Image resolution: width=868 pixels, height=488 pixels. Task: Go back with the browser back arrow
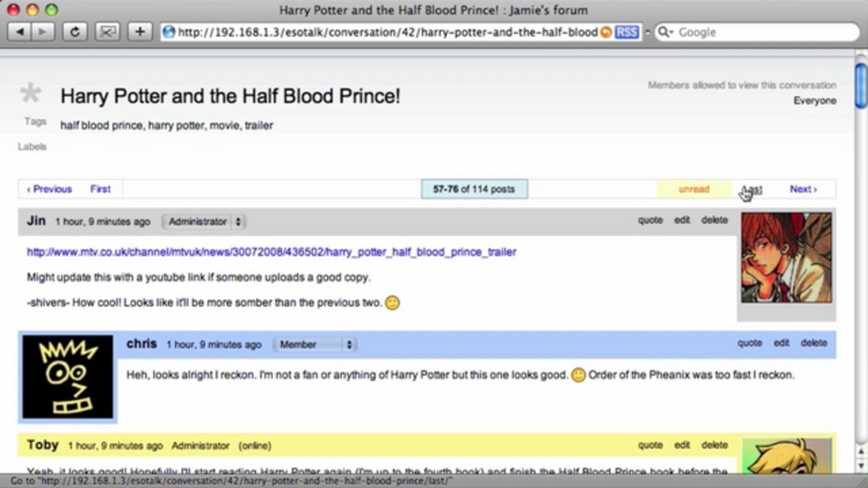(19, 32)
